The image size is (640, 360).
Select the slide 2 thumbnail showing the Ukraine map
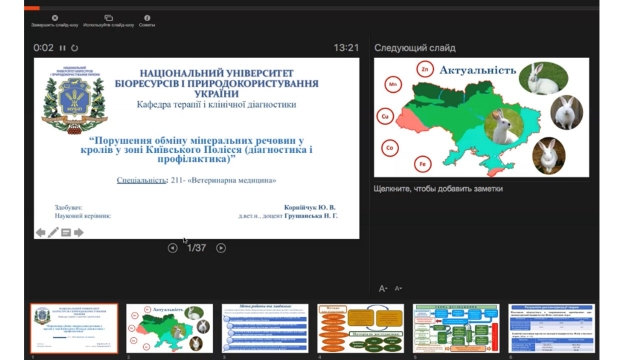click(x=169, y=328)
